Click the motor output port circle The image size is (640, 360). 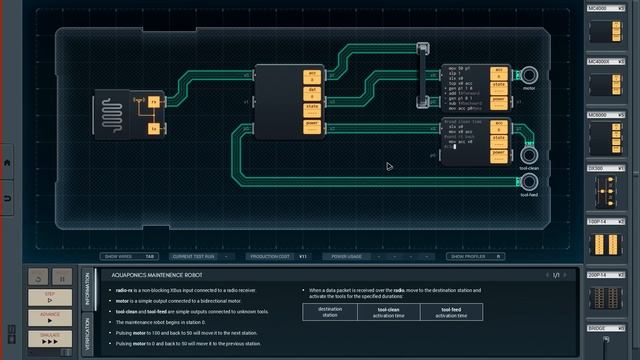[529, 75]
